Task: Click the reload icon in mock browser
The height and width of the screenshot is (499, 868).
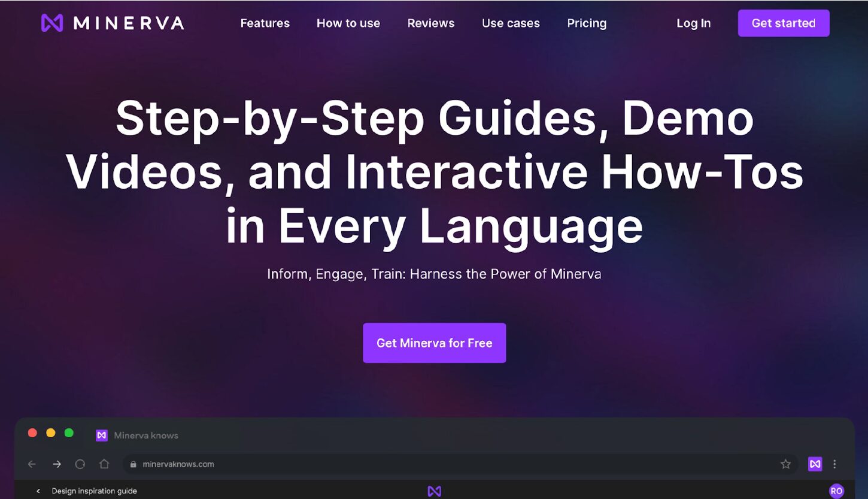Action: pyautogui.click(x=80, y=464)
